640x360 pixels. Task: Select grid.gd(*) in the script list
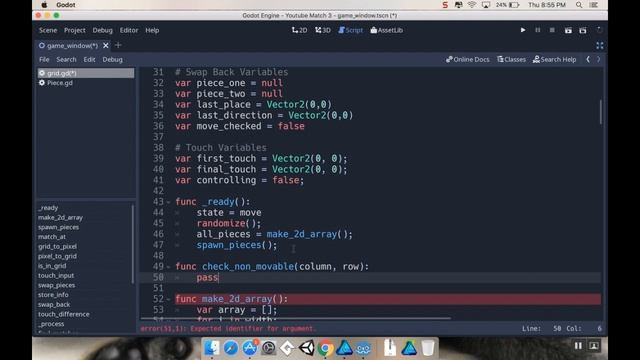tap(86, 73)
